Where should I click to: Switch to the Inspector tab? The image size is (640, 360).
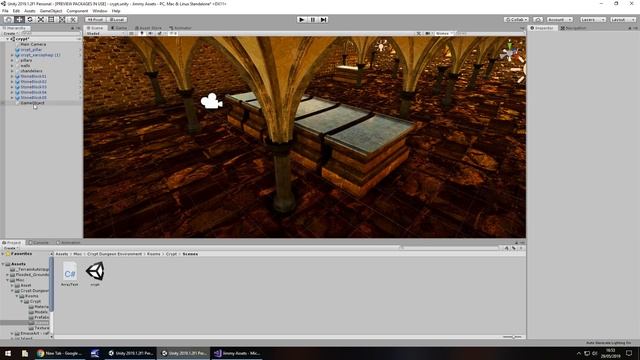click(x=542, y=28)
